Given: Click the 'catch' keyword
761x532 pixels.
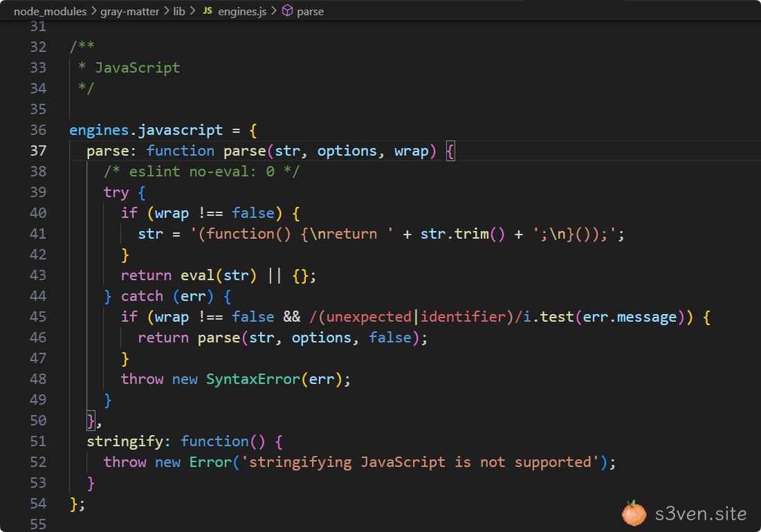Looking at the screenshot, I should (x=142, y=296).
